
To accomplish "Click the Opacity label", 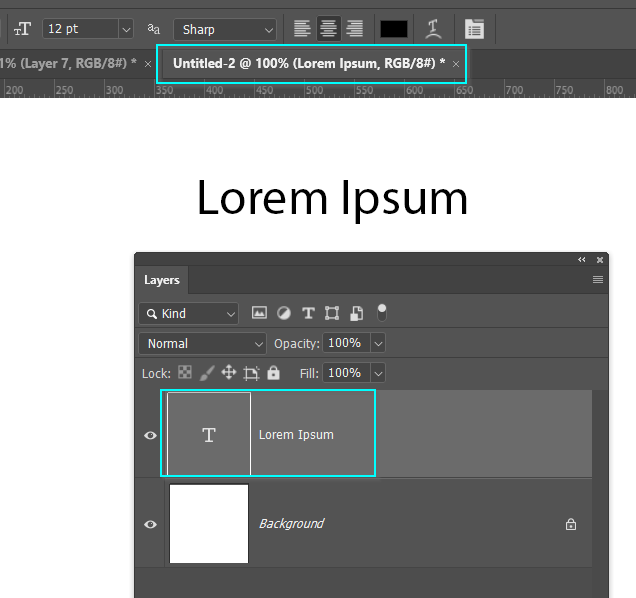I will pyautogui.click(x=297, y=344).
